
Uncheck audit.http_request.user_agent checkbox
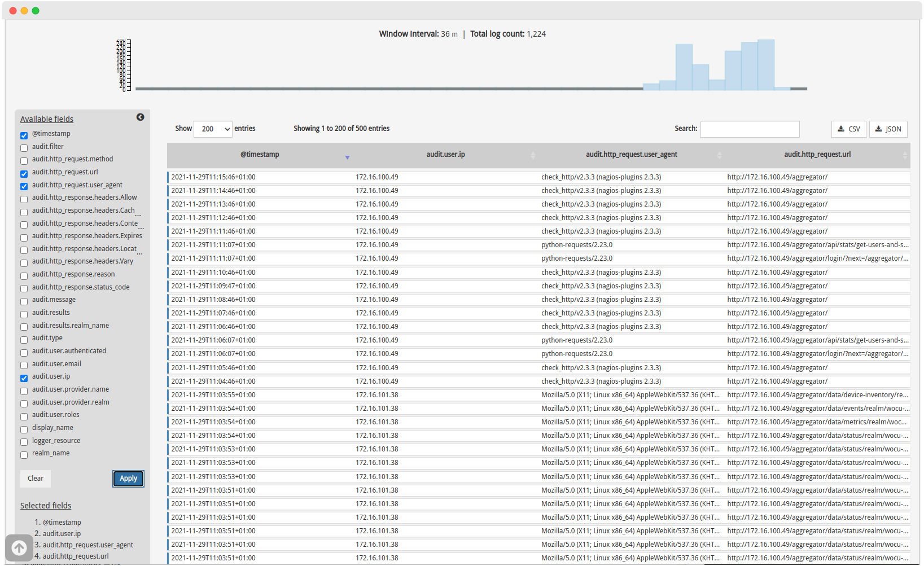(24, 186)
